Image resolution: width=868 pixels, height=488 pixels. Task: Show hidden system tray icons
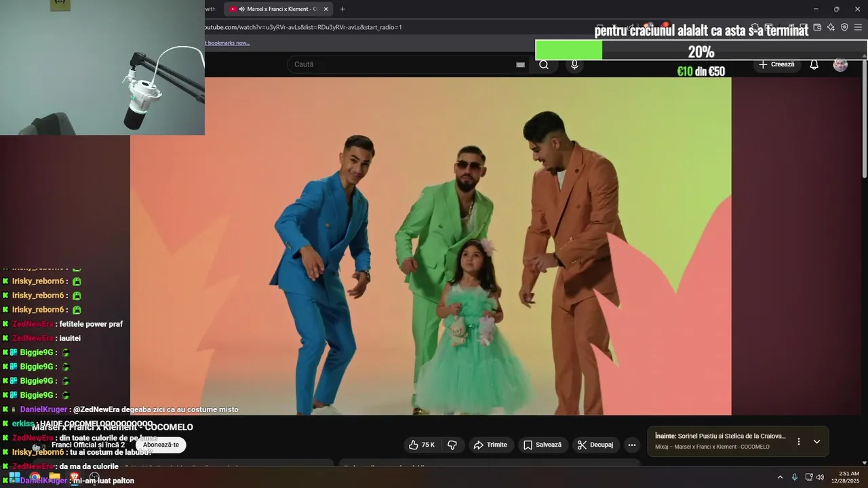click(780, 477)
